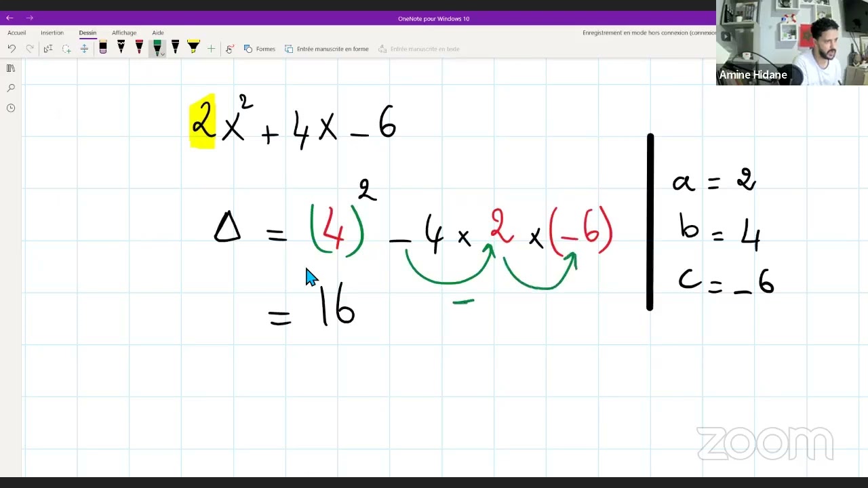Undo the last stroke

pos(12,49)
